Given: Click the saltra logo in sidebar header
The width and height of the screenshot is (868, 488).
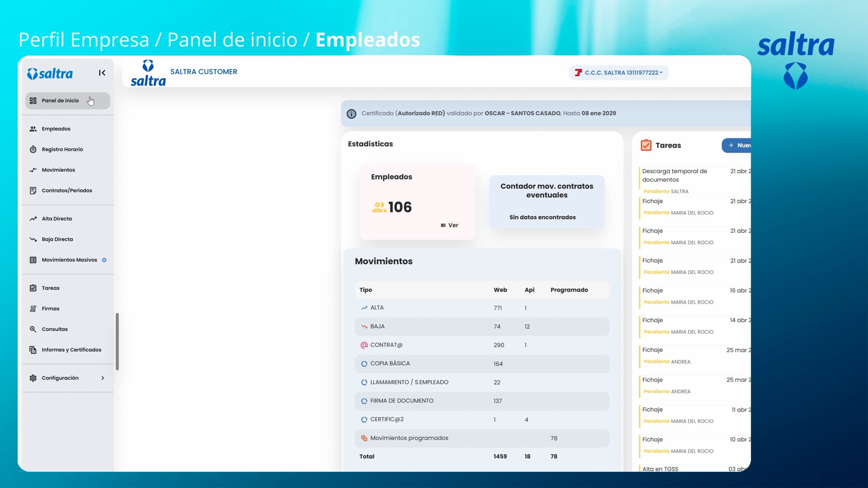Looking at the screenshot, I should pyautogui.click(x=50, y=73).
